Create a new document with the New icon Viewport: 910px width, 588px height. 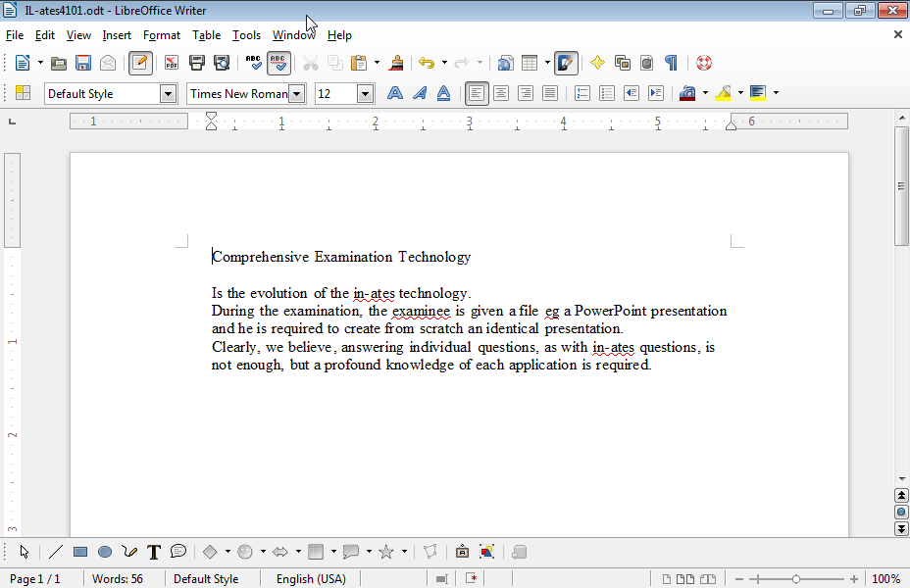[23, 63]
